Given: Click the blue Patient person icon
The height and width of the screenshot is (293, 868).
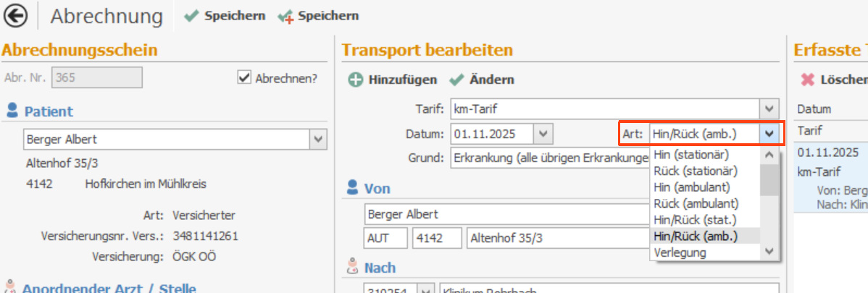Looking at the screenshot, I should point(12,111).
